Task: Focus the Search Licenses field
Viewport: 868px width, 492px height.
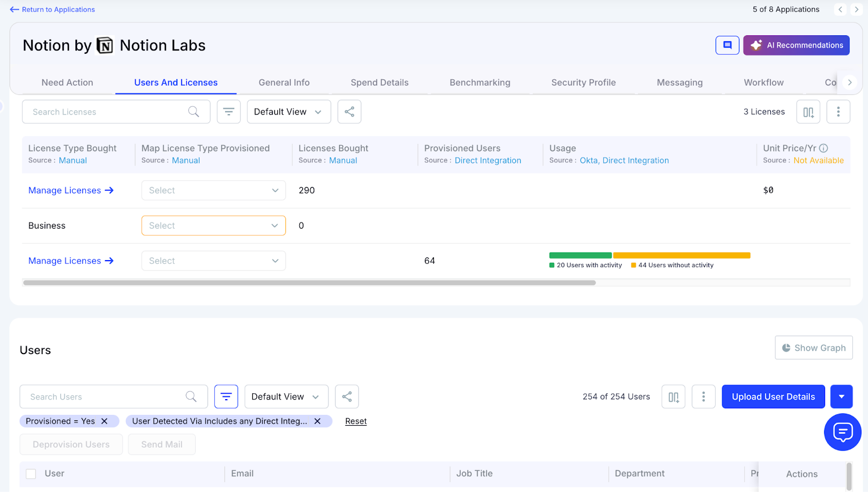Action: (x=116, y=112)
